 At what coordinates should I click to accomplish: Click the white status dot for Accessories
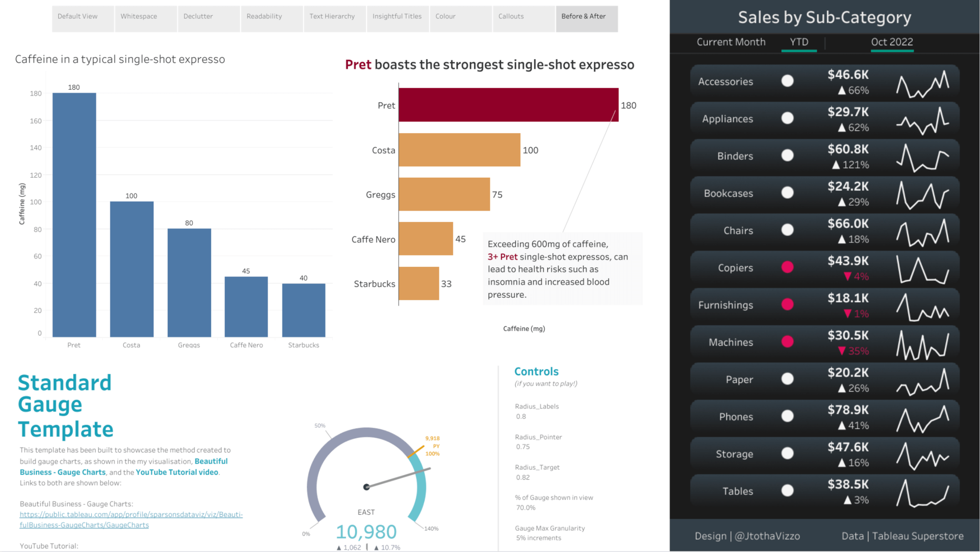point(787,81)
